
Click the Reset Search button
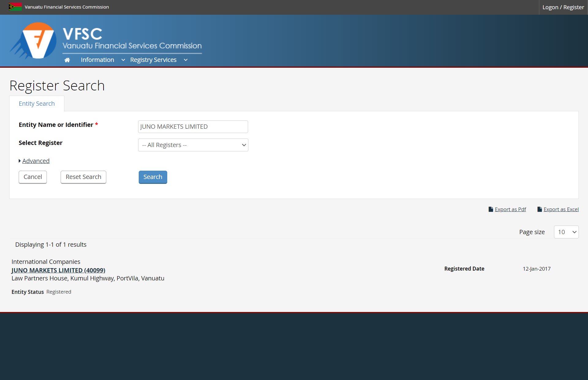click(83, 177)
